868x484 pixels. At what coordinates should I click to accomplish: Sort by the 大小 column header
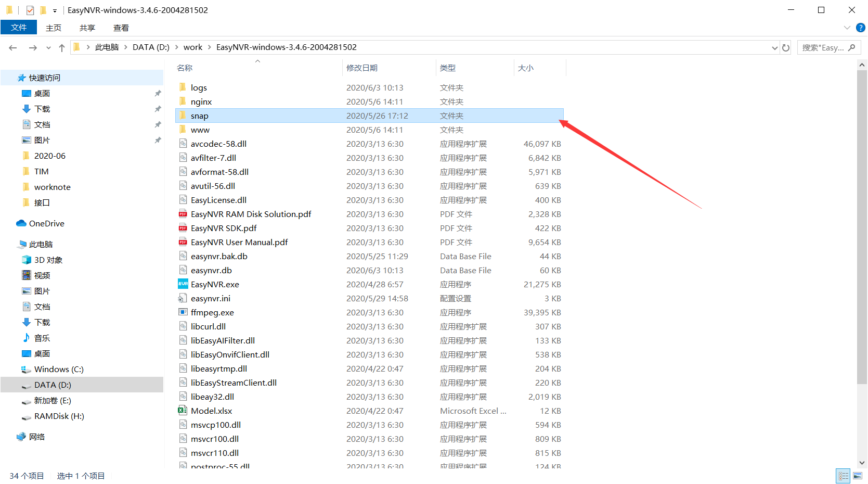[526, 68]
